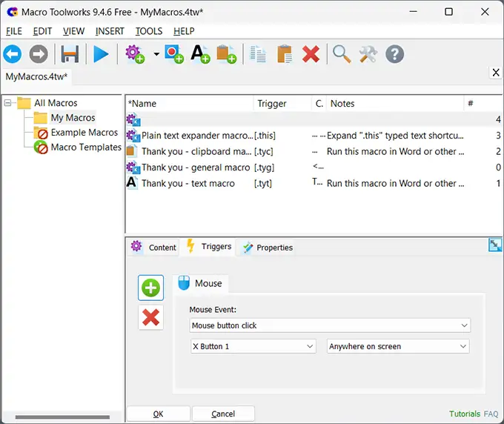
Task: Click the record macro icon
Action: [174, 54]
